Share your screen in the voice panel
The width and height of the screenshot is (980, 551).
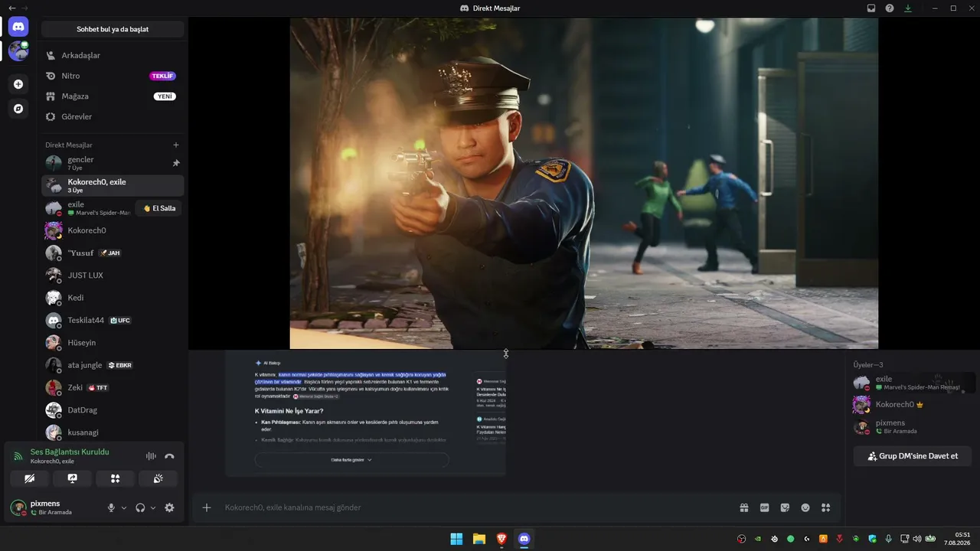(73, 478)
